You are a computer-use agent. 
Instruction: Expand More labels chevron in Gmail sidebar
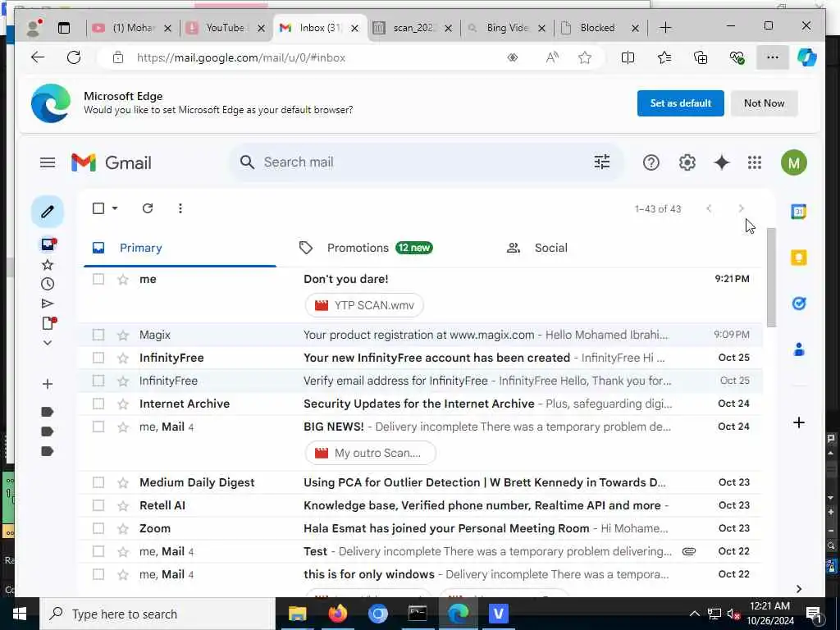click(47, 343)
